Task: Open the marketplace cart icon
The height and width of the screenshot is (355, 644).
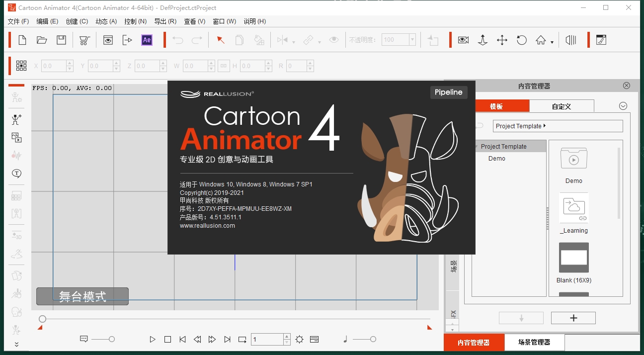Action: click(x=84, y=40)
